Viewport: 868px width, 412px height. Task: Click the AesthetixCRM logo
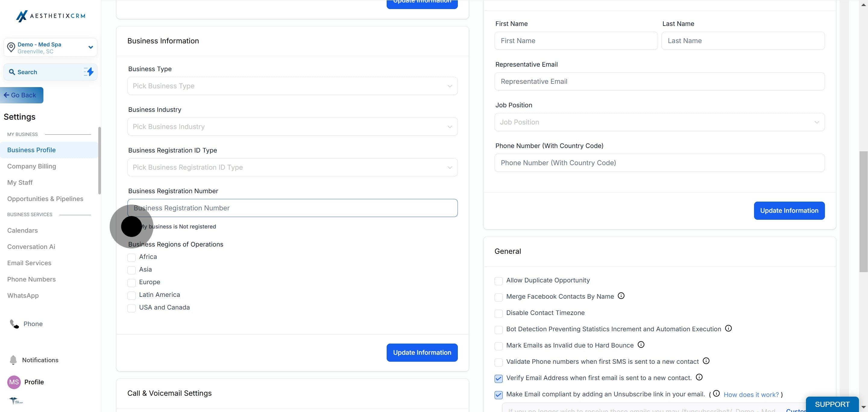pyautogui.click(x=51, y=16)
